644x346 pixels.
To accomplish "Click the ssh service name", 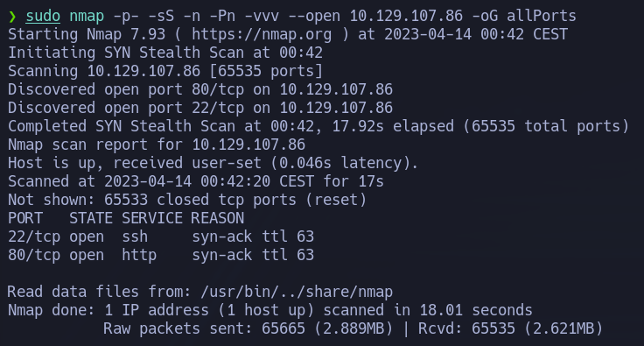I will (135, 237).
